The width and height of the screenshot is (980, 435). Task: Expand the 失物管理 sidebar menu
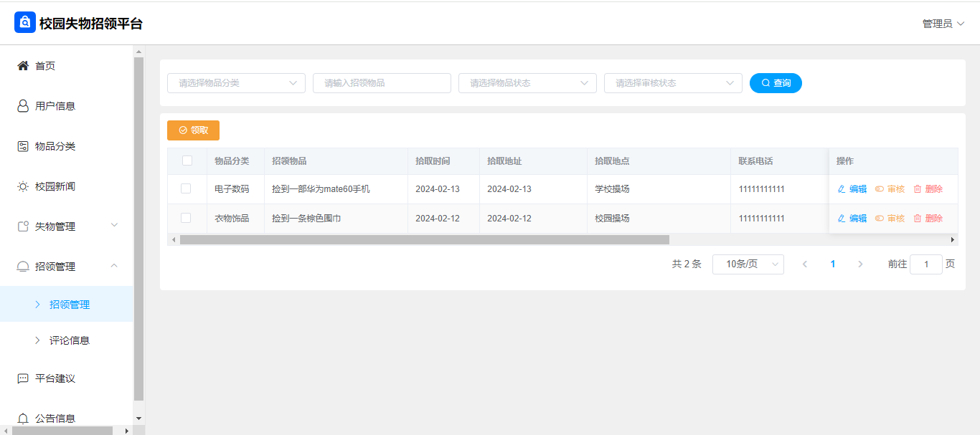(67, 226)
